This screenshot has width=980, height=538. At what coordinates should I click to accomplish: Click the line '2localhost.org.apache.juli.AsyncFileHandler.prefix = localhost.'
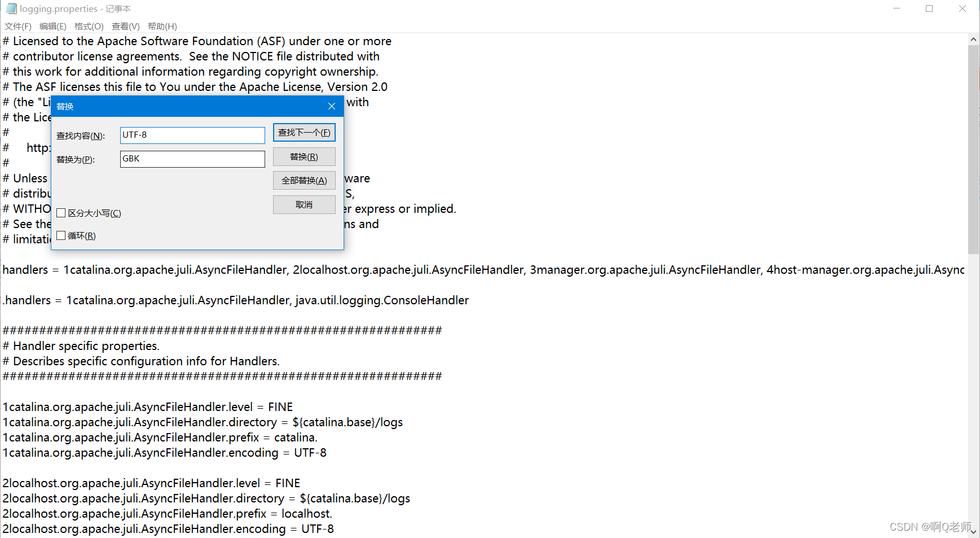[x=168, y=514]
